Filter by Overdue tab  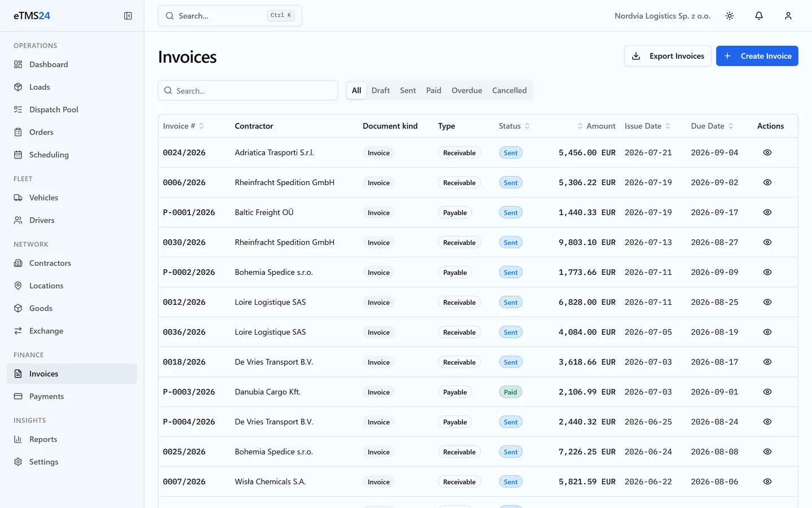click(x=467, y=90)
